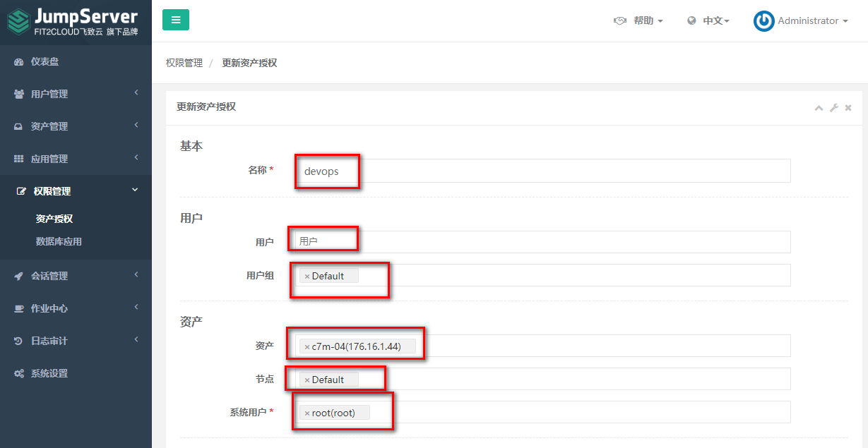
Task: Expand 日志审计 menu in sidebar
Action: click(76, 341)
